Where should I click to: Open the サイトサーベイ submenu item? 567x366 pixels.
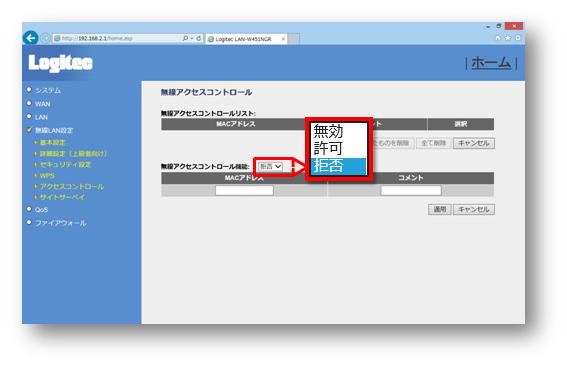[62, 197]
